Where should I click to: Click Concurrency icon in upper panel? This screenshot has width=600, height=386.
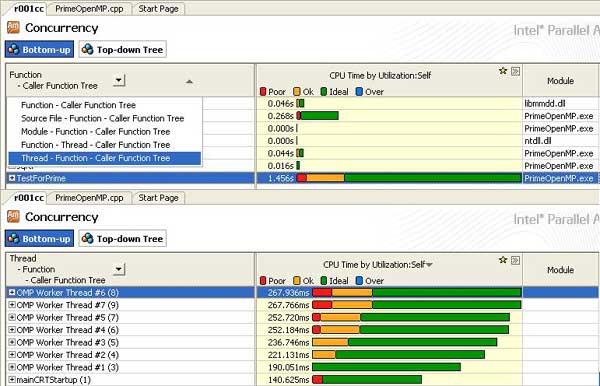(13, 28)
